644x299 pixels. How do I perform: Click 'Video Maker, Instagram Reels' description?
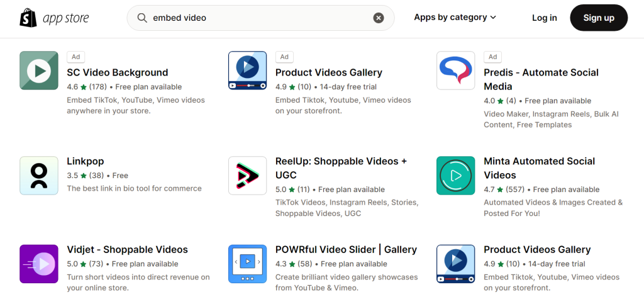551,119
